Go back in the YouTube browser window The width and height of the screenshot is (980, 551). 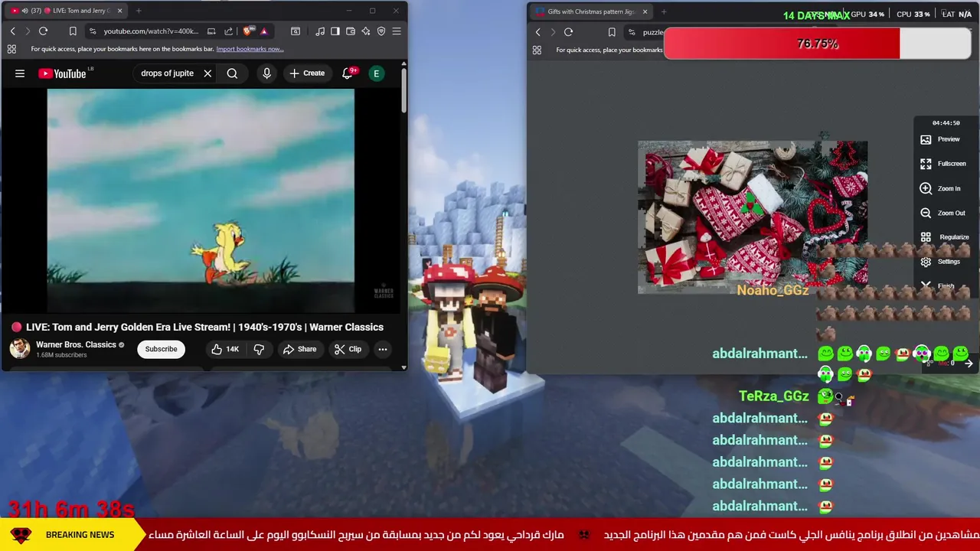point(12,31)
